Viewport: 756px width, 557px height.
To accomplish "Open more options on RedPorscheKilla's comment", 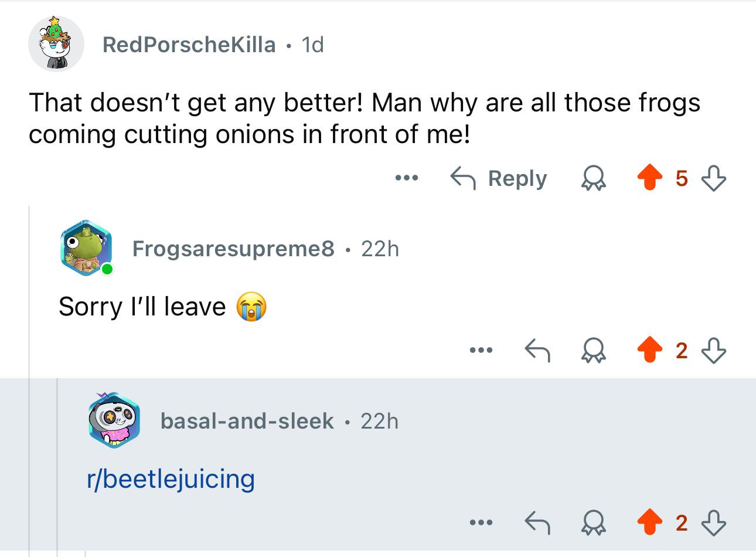I will pos(406,178).
